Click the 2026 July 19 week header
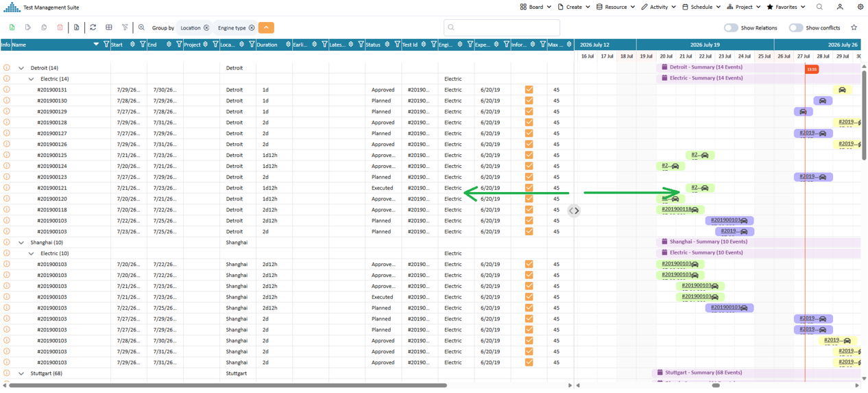This screenshot has width=868, height=393. (x=706, y=45)
